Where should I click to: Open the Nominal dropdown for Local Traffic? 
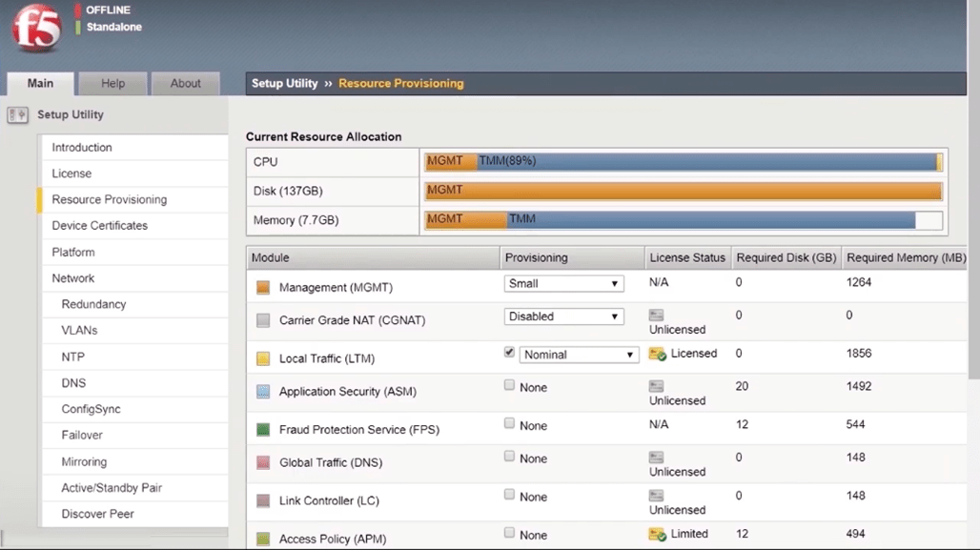[x=578, y=353]
